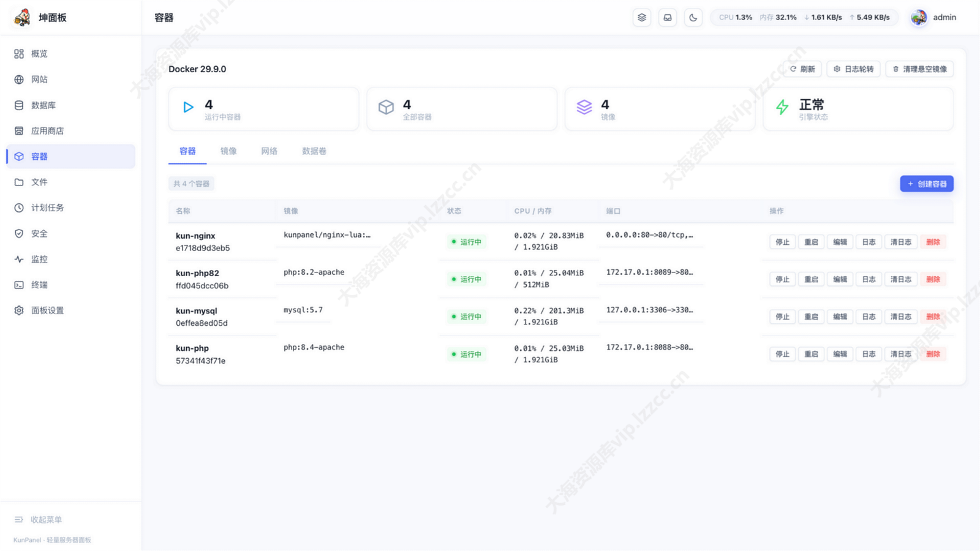Screen dimensions: 980x551
Task: Click the 刷新 refresh button
Action: click(802, 69)
